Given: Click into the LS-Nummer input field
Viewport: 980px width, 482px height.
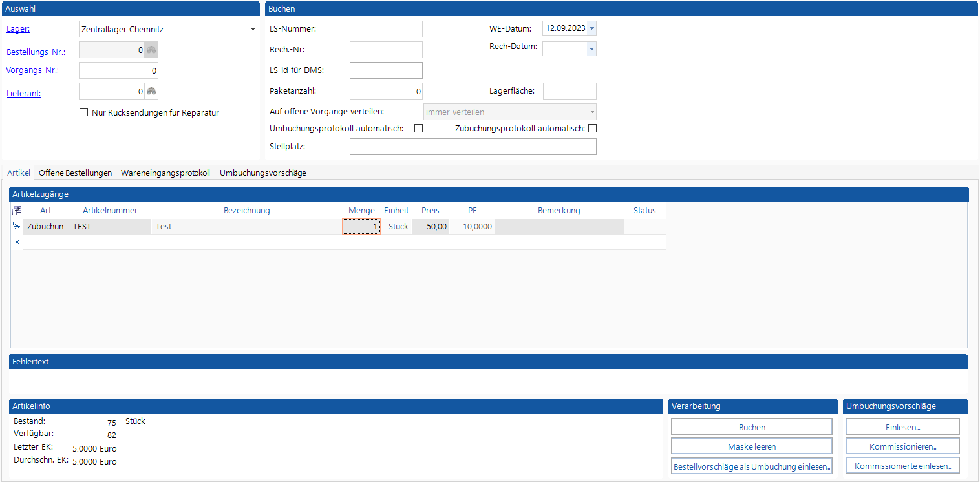Looking at the screenshot, I should (x=386, y=29).
